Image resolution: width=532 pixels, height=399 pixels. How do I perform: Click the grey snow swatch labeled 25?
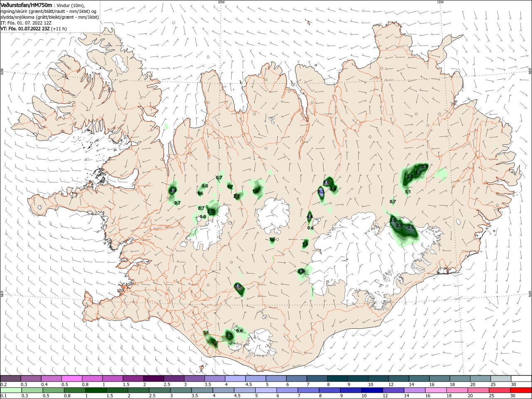pos(500,379)
